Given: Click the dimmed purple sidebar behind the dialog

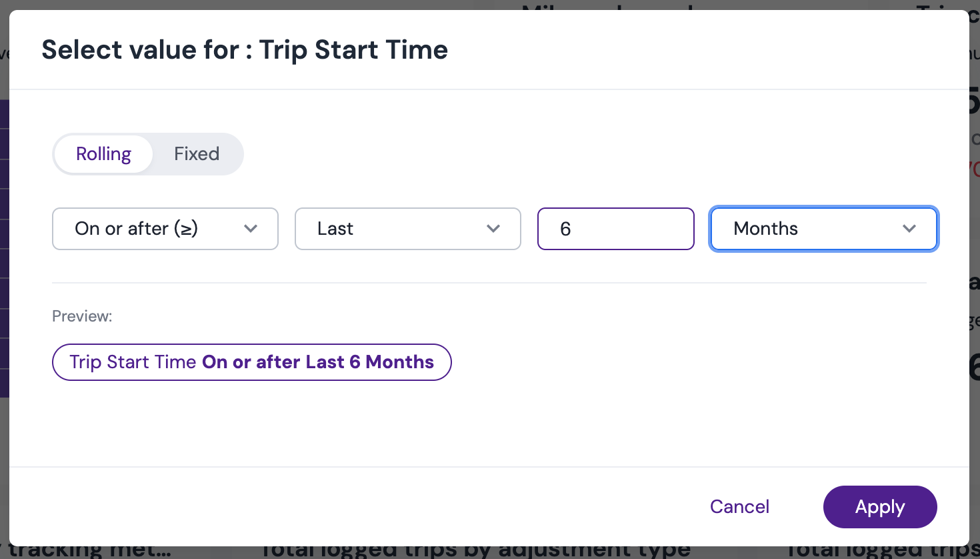Looking at the screenshot, I should [x=4, y=248].
